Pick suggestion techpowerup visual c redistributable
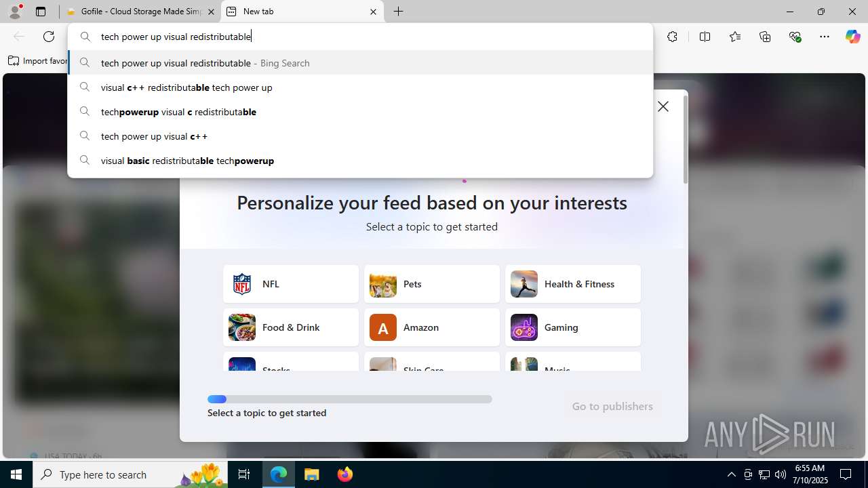This screenshot has width=868, height=488. [x=360, y=112]
